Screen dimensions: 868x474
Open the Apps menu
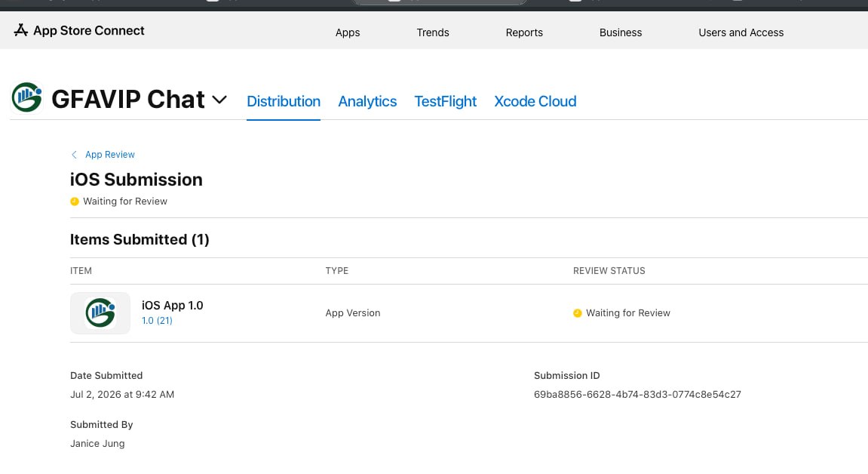pyautogui.click(x=348, y=32)
